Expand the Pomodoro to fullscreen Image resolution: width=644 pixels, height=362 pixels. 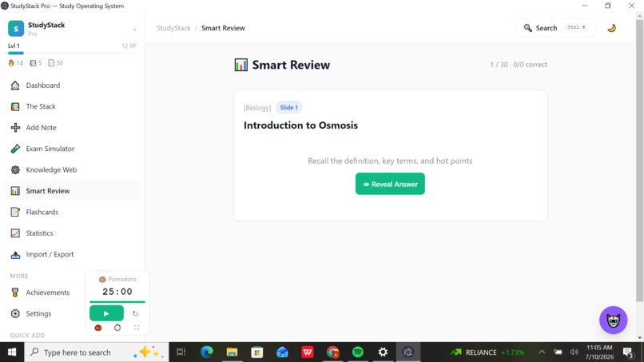[137, 328]
